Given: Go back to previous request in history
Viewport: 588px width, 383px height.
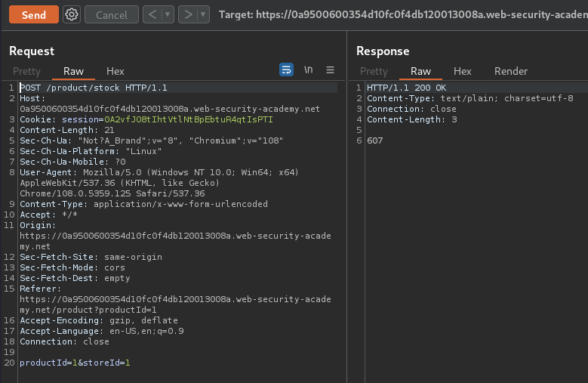Looking at the screenshot, I should point(152,14).
